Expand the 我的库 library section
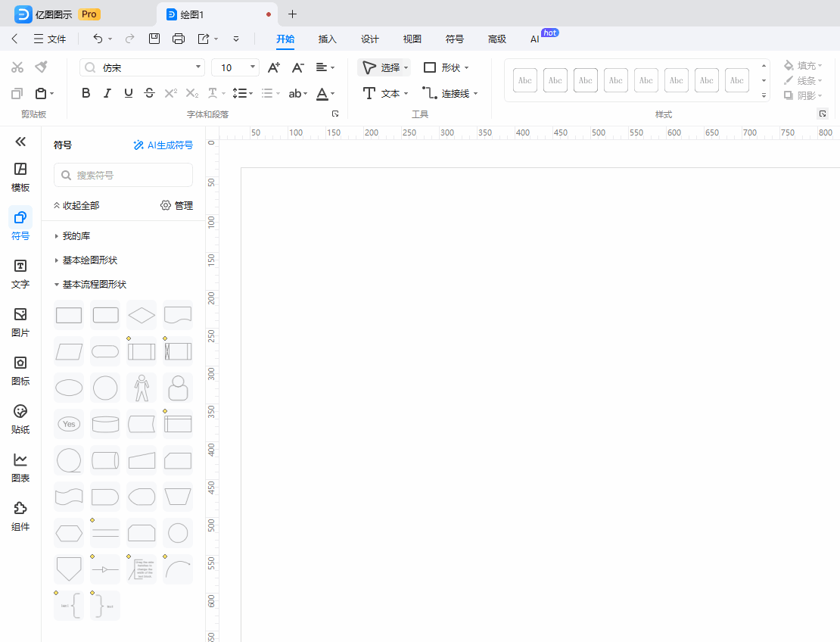This screenshot has width=840, height=642. pos(76,236)
